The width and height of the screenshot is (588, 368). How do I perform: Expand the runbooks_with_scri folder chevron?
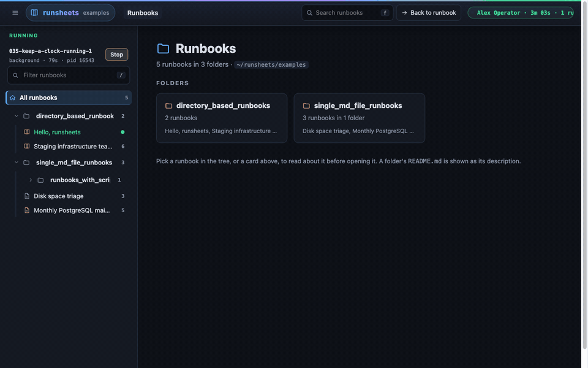pos(31,180)
